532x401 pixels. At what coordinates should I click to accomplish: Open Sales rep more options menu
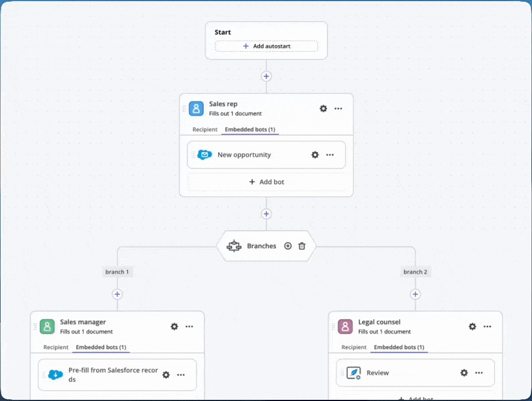point(338,109)
